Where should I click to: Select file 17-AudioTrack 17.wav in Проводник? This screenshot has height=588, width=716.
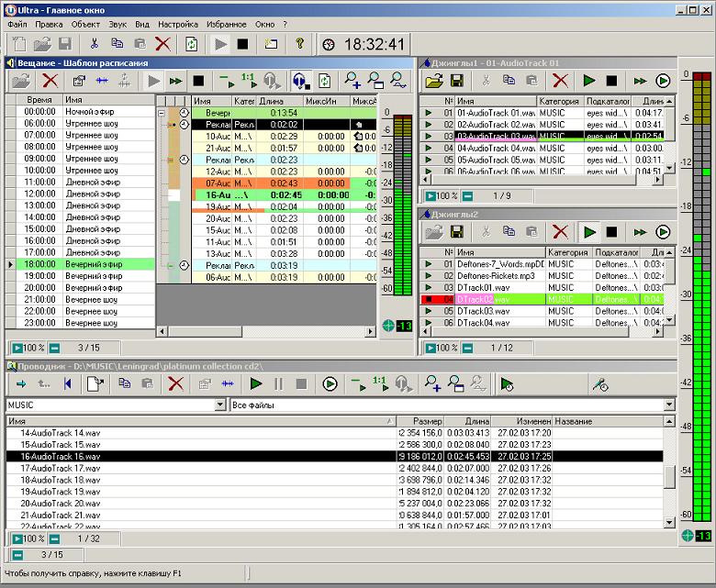334,468
